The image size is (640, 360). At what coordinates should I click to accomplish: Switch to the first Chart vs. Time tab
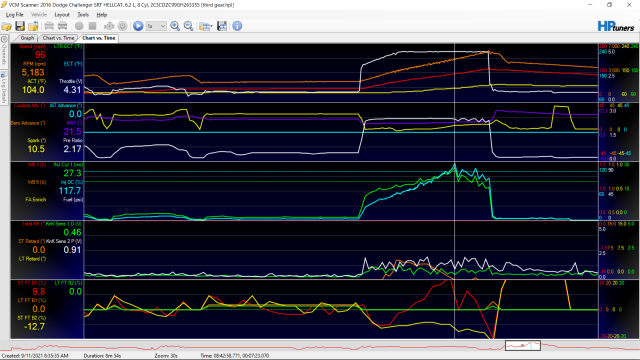(x=58, y=38)
